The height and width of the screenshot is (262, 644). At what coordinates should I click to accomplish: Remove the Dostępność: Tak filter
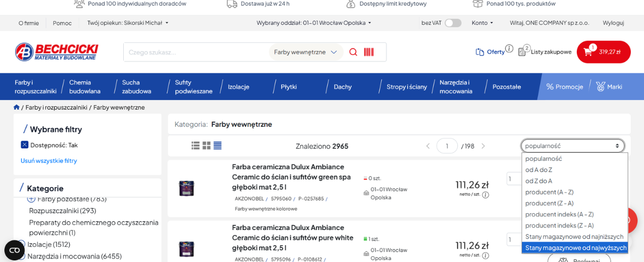25,145
